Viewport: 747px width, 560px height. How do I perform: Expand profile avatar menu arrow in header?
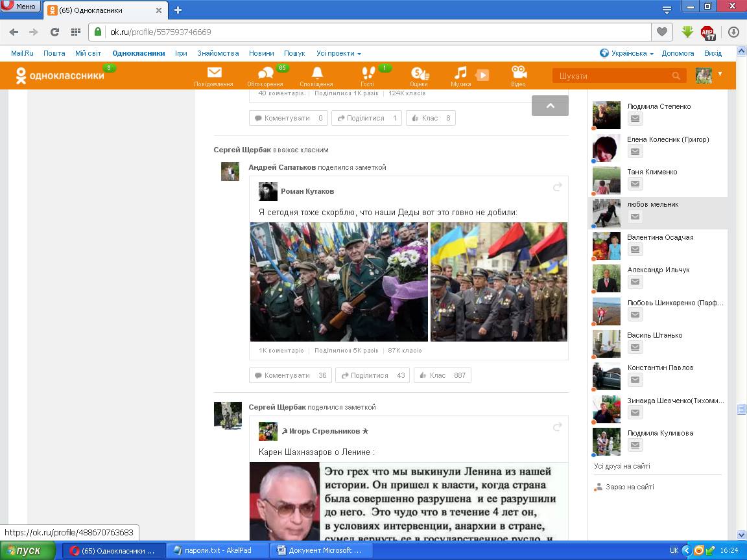click(x=720, y=74)
